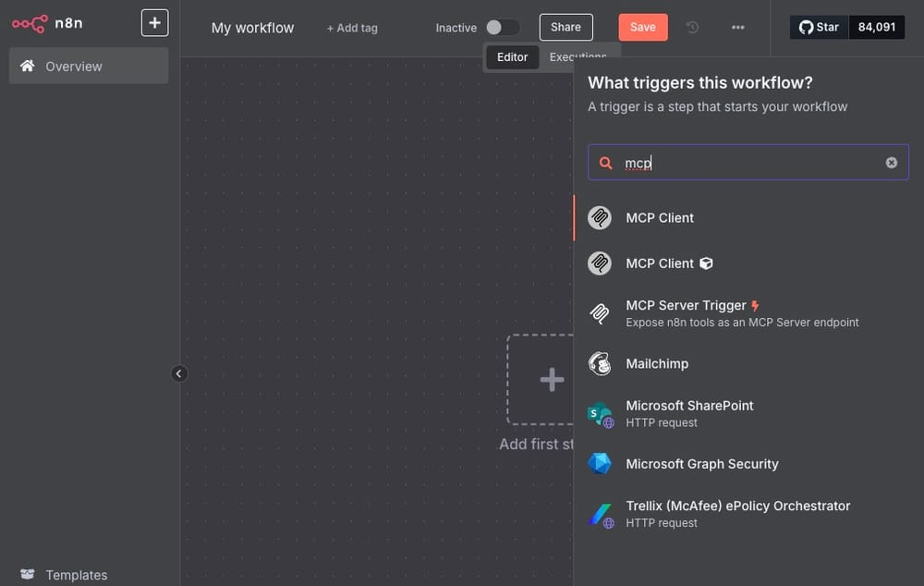
Task: Save the workflow
Action: tap(642, 27)
